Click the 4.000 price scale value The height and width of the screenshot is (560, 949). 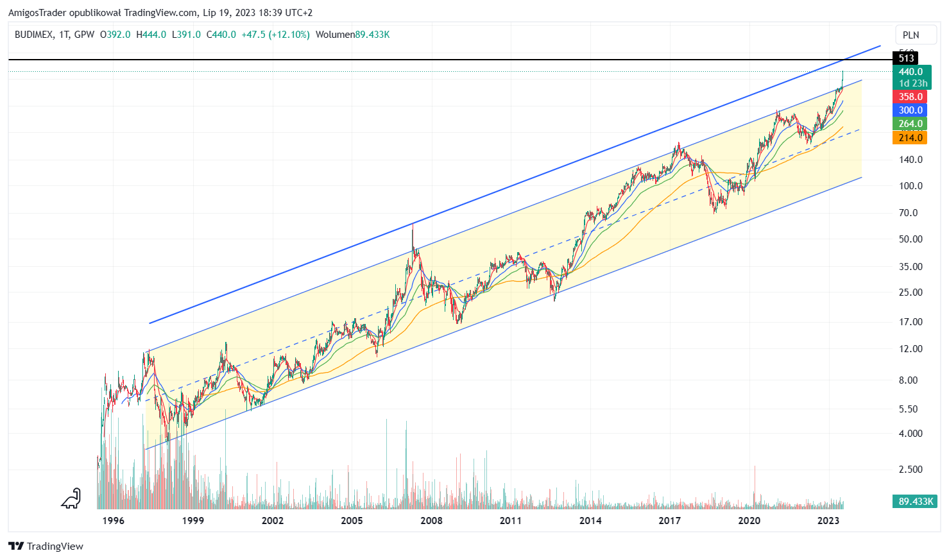pyautogui.click(x=911, y=434)
